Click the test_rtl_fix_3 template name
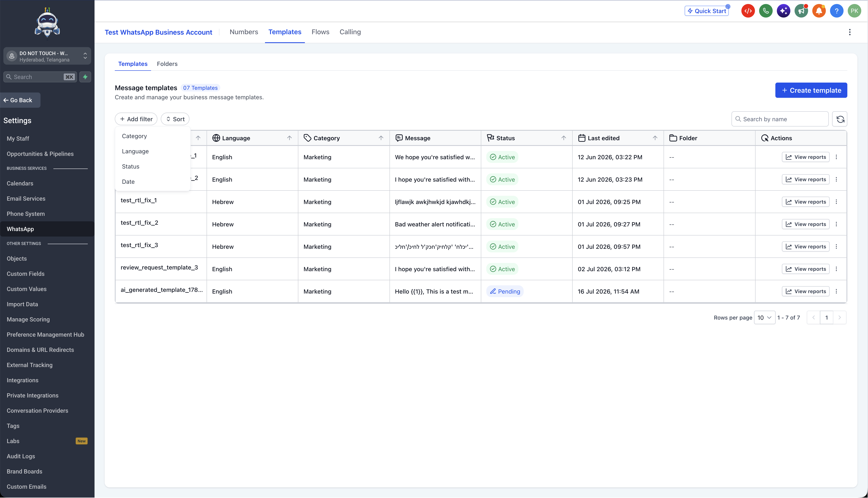 tap(139, 245)
